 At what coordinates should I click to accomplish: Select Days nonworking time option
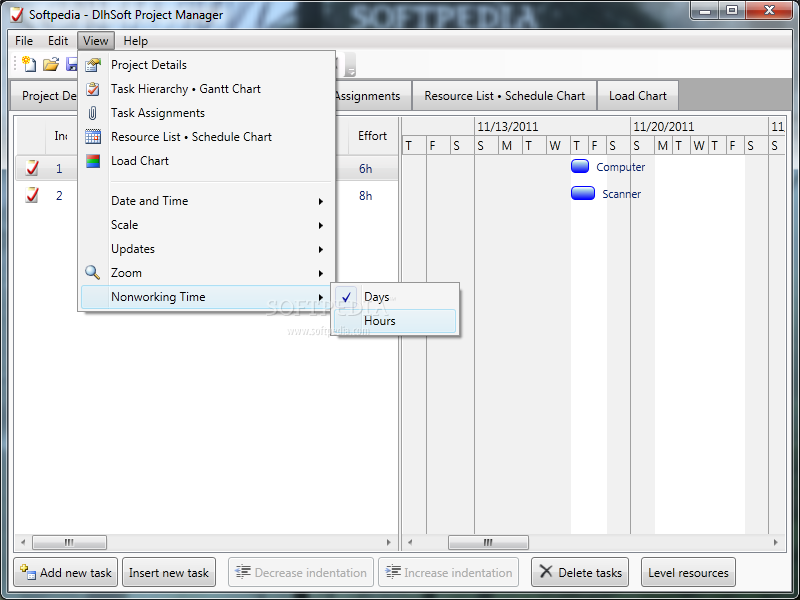point(395,297)
